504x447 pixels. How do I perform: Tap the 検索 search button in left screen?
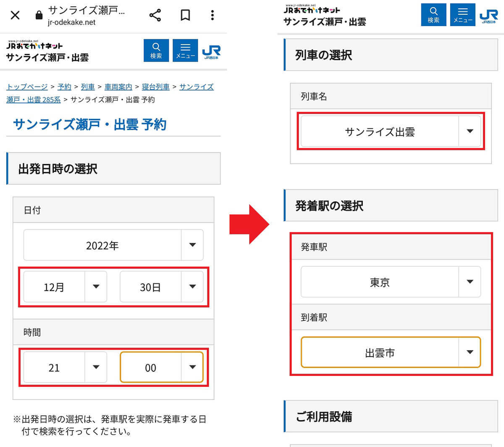pos(156,50)
